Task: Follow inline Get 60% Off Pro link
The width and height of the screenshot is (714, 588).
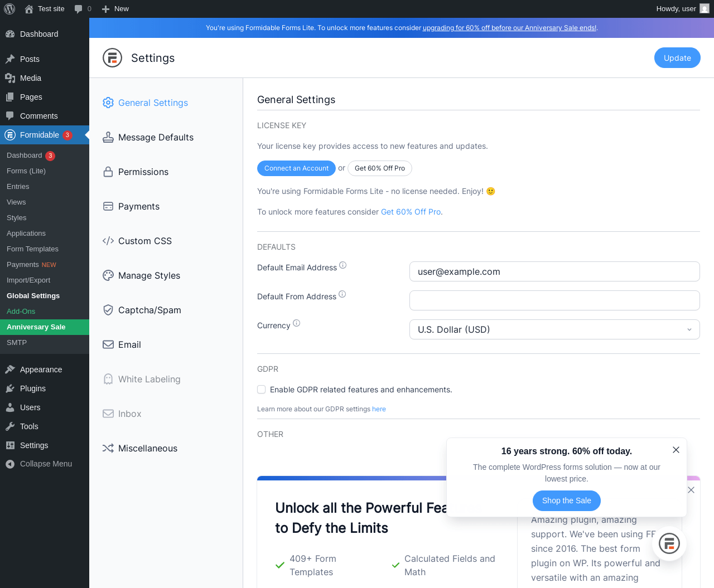Action: tap(411, 212)
